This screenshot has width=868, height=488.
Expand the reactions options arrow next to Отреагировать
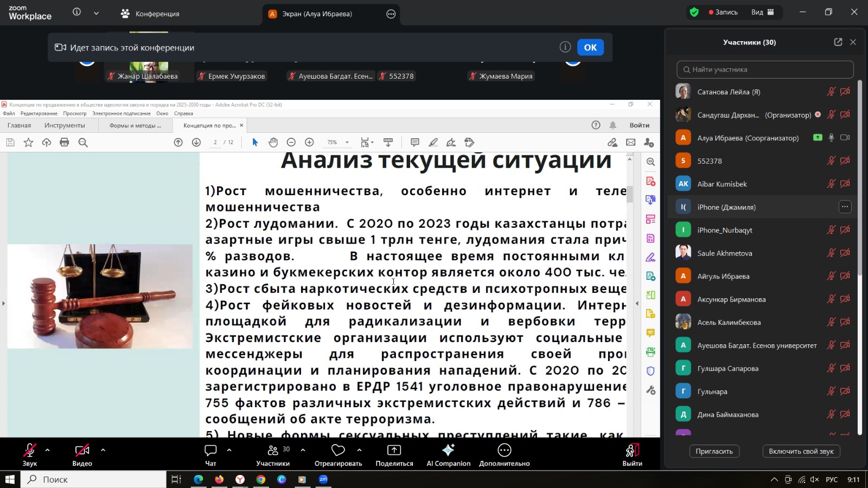359,450
